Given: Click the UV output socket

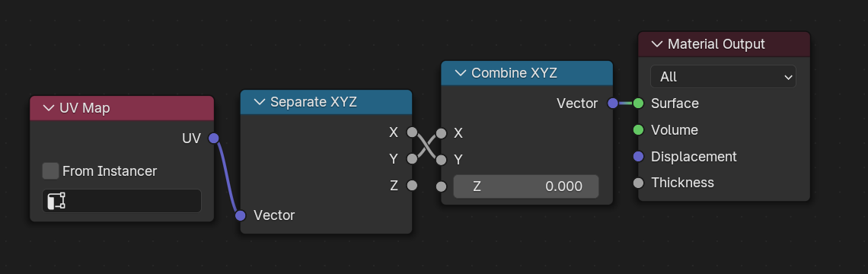Looking at the screenshot, I should point(214,139).
